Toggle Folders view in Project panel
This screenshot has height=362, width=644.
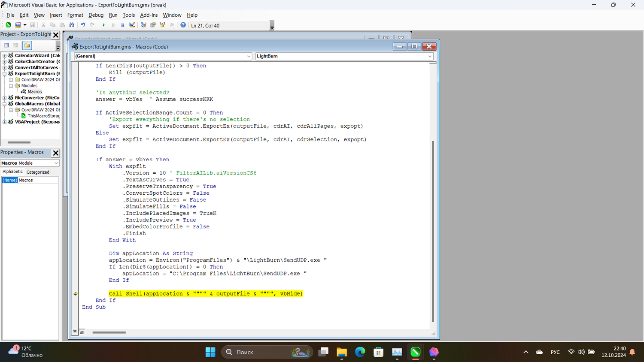tap(27, 45)
